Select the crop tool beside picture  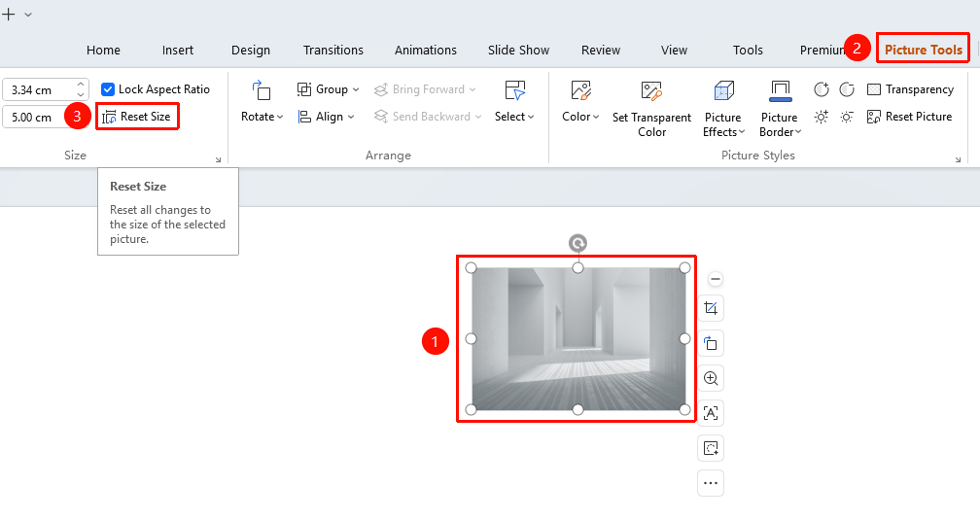[711, 308]
